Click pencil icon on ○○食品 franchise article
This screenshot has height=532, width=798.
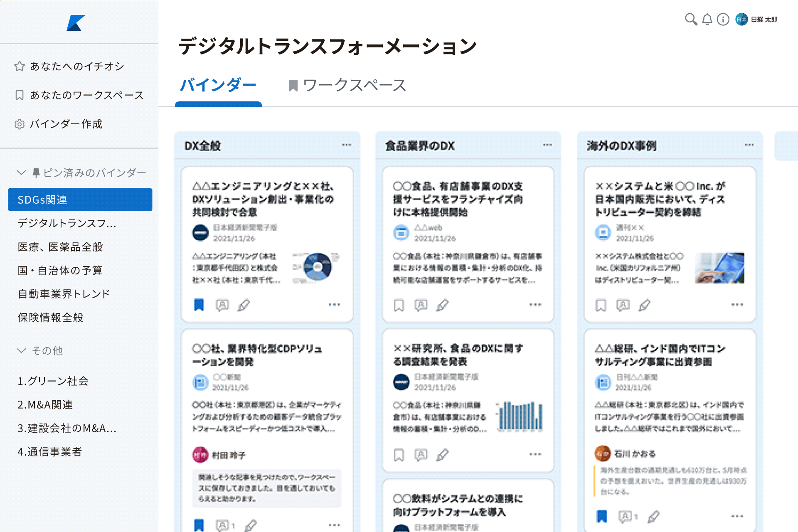[x=443, y=305]
